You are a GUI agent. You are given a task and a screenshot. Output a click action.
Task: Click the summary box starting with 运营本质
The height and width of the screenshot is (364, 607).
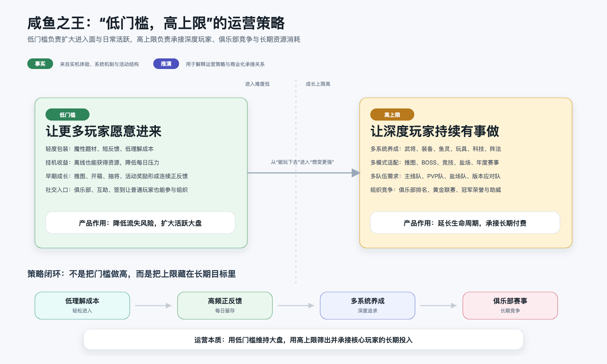click(303, 339)
